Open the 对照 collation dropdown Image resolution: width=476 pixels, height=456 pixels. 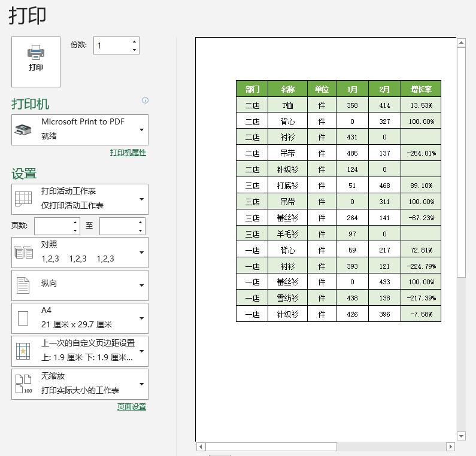80,253
